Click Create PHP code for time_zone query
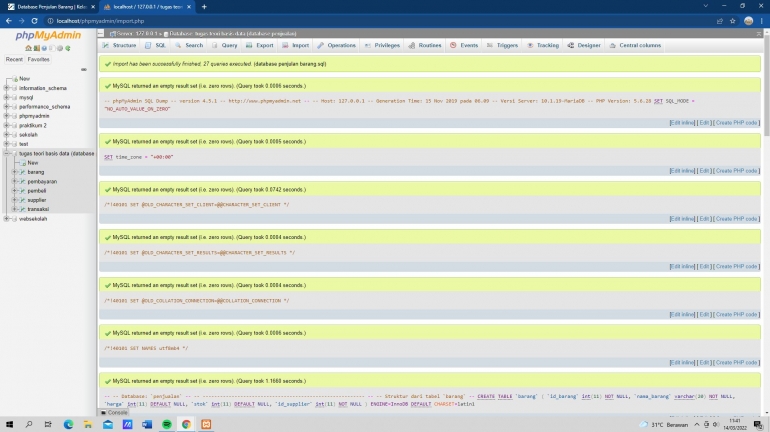 coord(736,171)
